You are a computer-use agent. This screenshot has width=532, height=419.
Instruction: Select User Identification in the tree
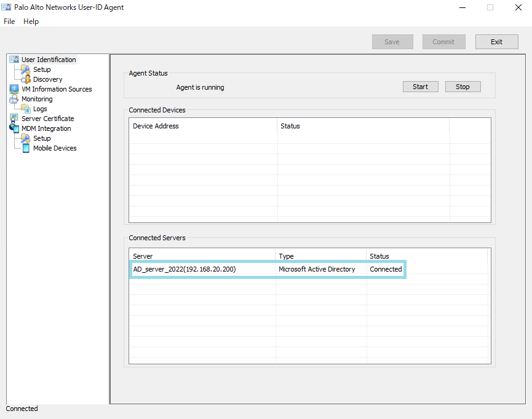click(49, 60)
